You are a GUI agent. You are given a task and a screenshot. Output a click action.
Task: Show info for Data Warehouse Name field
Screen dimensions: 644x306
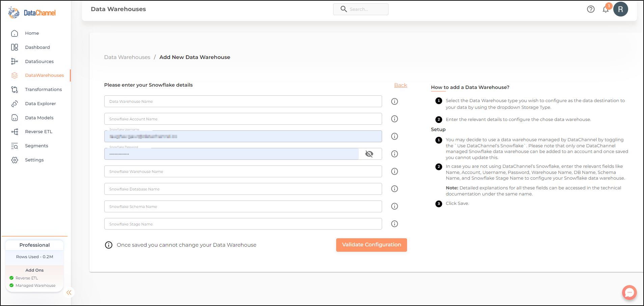click(x=395, y=101)
